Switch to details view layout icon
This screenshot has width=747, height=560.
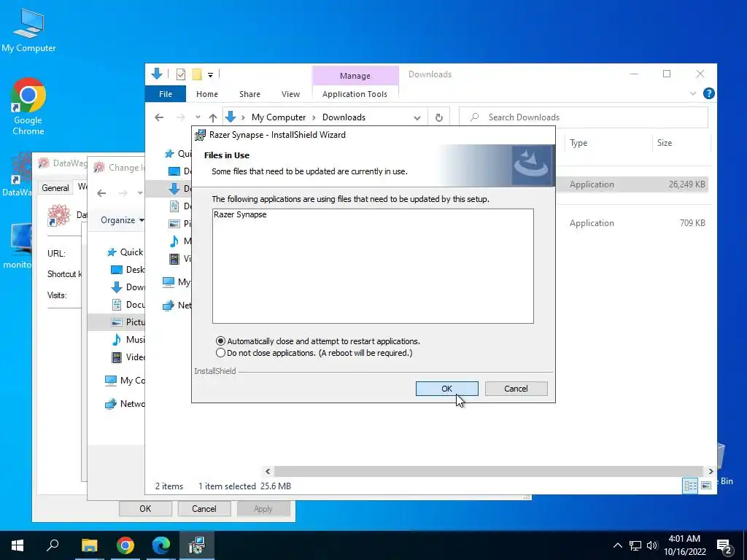(690, 486)
